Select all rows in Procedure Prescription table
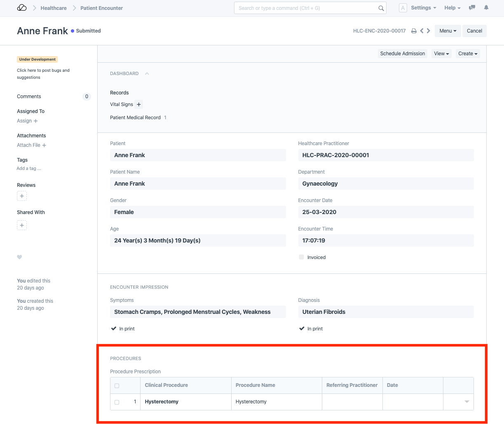The height and width of the screenshot is (424, 504). click(117, 386)
